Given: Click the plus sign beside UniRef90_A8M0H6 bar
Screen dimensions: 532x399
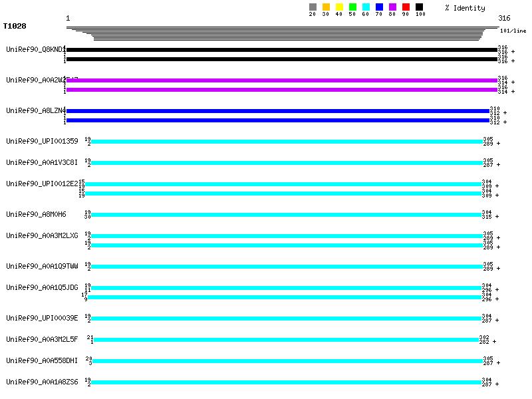Looking at the screenshot, I should [x=496, y=217].
